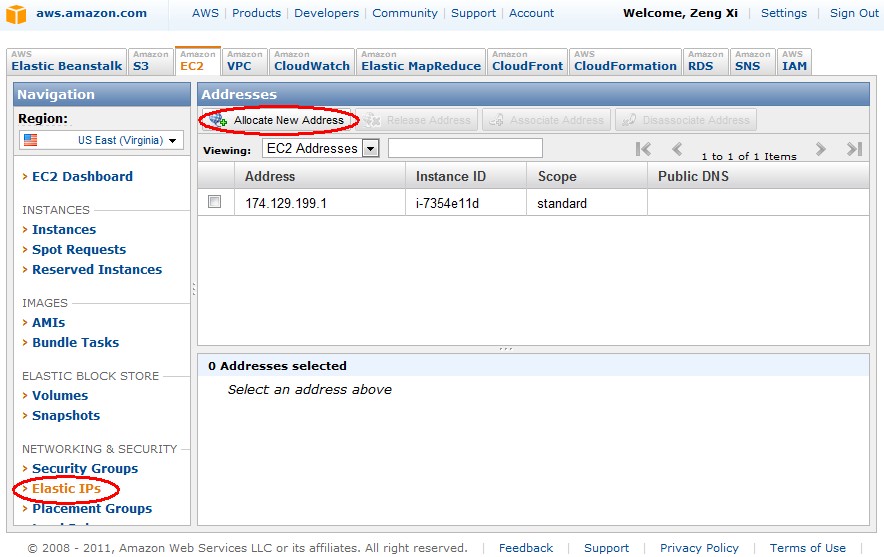
Task: Switch to the AWS IAM tab
Action: point(794,61)
